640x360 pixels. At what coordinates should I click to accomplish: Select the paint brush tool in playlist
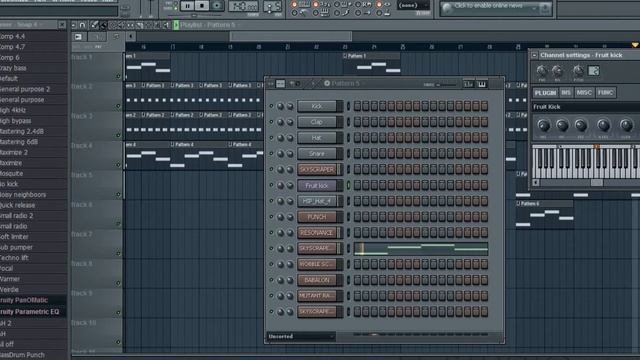click(x=103, y=25)
